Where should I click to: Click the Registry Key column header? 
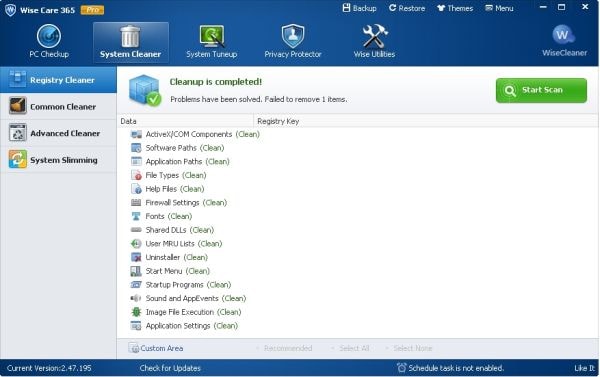(278, 121)
